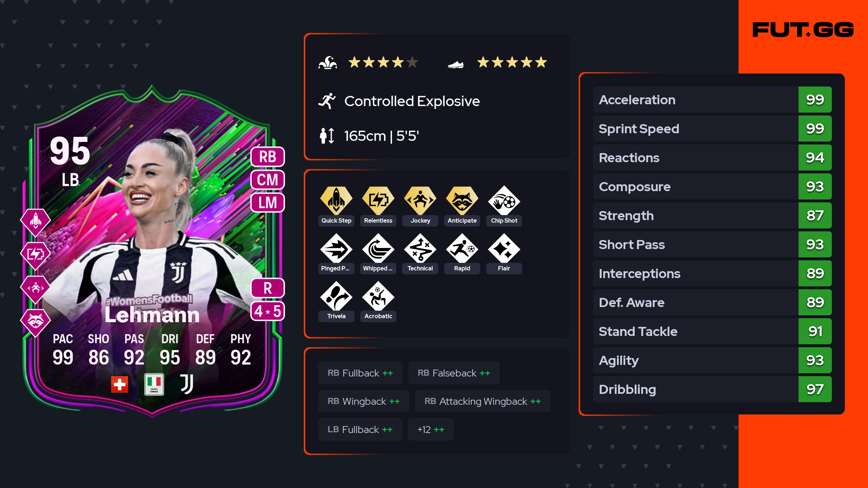Click the Quick Step playstyle icon
This screenshot has height=488, width=868.
(x=336, y=201)
